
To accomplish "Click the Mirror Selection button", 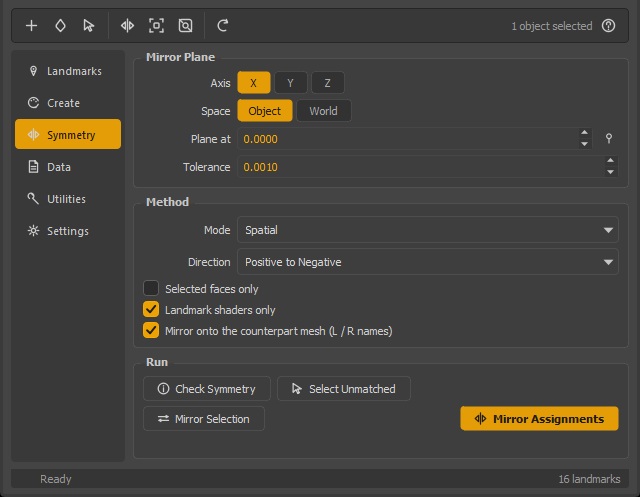I will [204, 419].
